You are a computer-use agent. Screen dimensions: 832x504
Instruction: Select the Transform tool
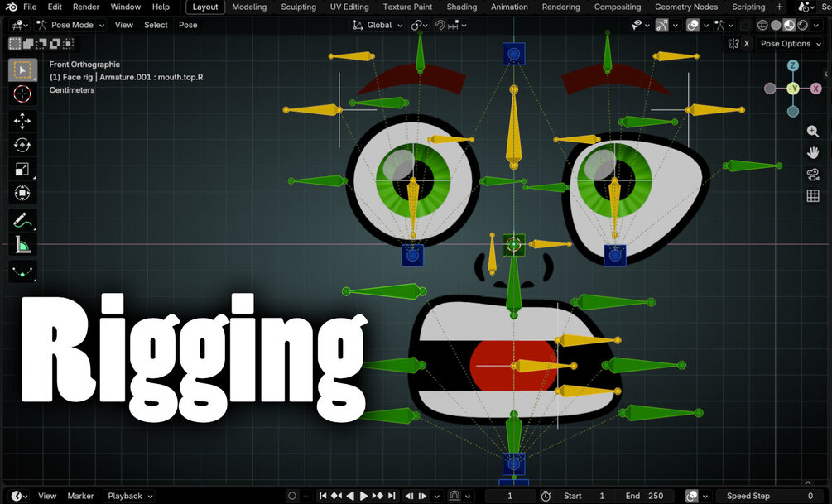click(22, 193)
